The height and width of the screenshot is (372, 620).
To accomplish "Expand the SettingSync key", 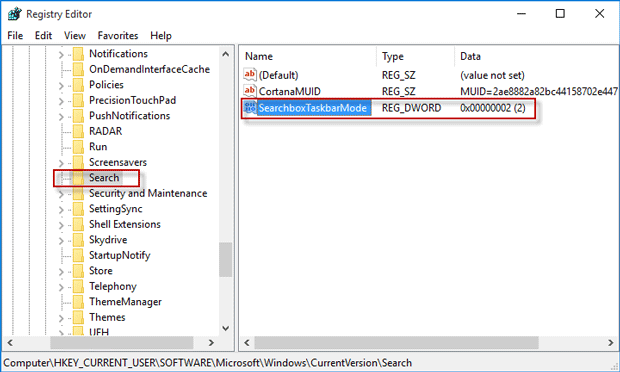I will tap(61, 210).
